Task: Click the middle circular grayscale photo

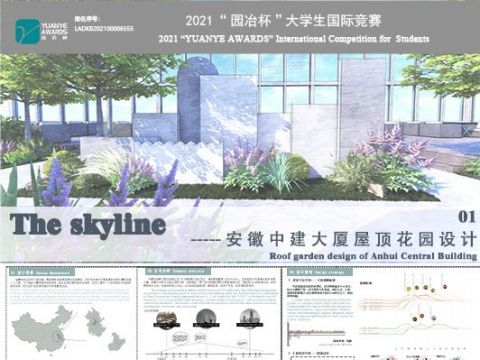Action: click(206, 319)
